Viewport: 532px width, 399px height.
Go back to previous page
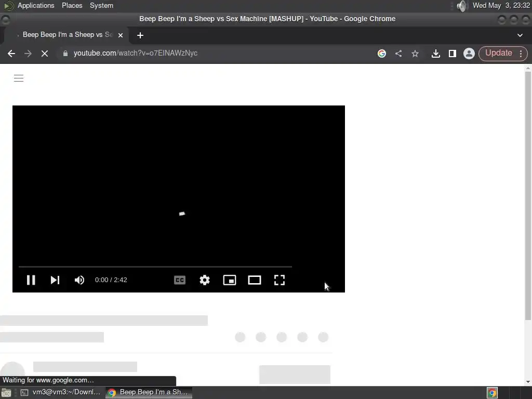point(11,54)
